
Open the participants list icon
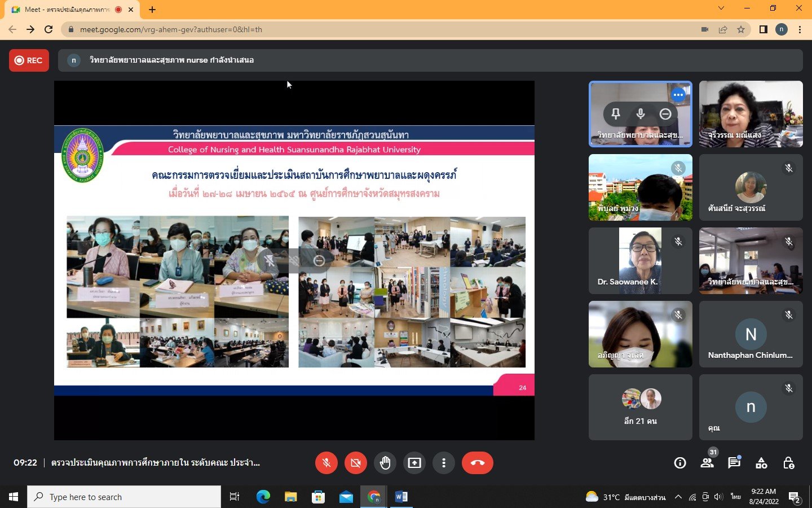click(707, 463)
